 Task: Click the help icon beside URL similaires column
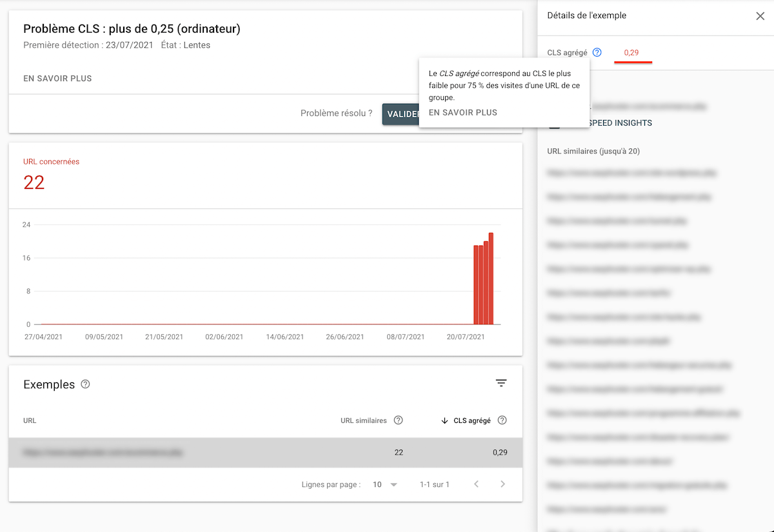(x=399, y=420)
